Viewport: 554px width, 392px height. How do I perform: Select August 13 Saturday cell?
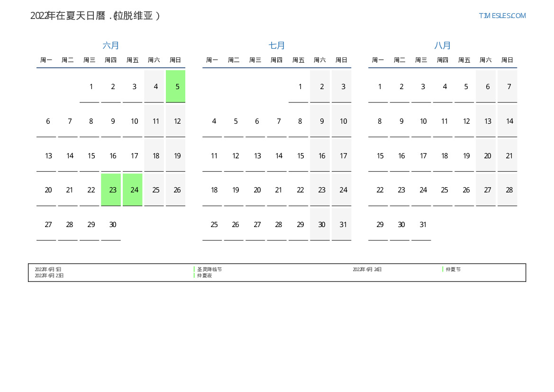point(486,121)
